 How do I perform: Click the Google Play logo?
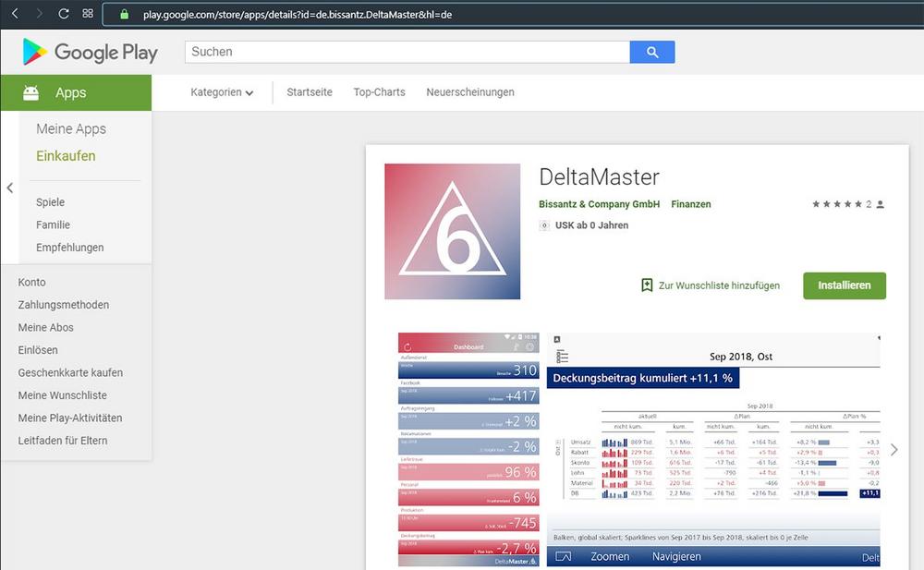tap(90, 52)
